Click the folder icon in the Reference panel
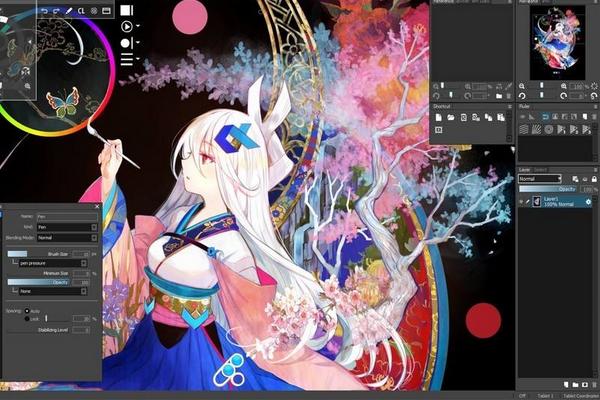The height and width of the screenshot is (400, 600). (499, 96)
